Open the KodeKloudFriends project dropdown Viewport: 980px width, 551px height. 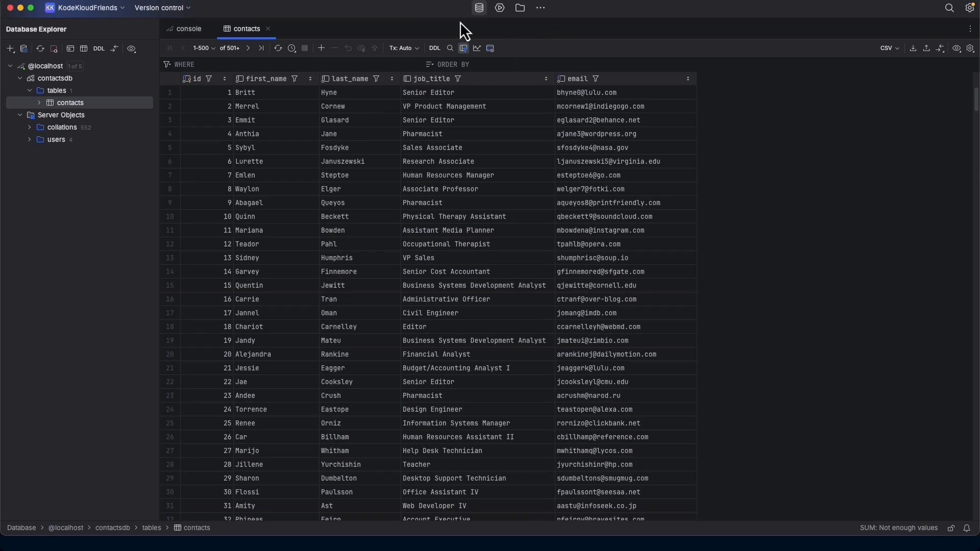85,8
